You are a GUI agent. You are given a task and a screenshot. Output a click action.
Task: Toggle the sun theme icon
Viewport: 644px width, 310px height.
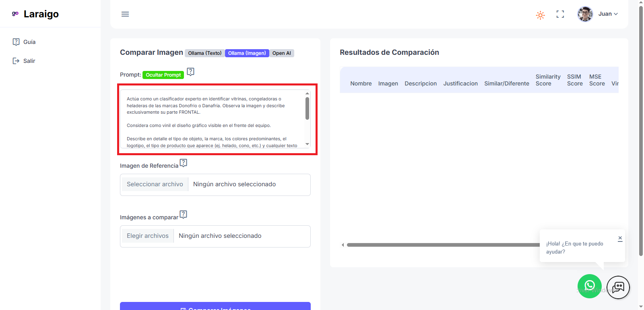click(x=540, y=15)
